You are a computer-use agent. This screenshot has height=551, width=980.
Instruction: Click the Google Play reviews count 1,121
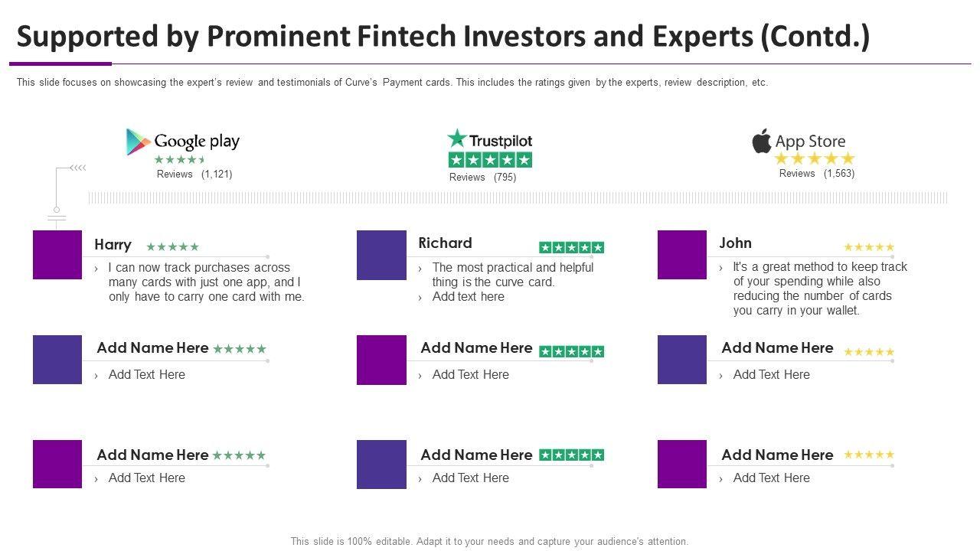(217, 174)
